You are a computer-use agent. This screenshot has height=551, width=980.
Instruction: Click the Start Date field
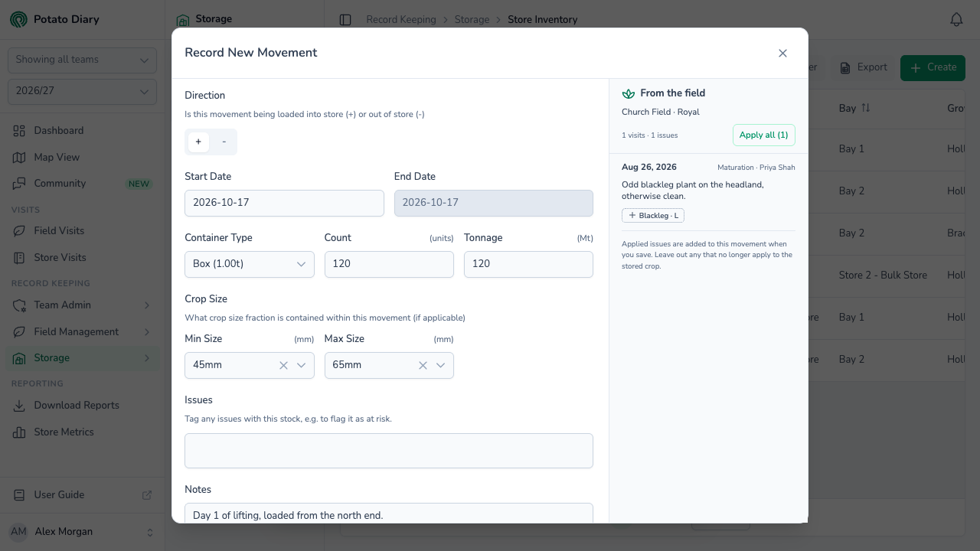coord(284,204)
